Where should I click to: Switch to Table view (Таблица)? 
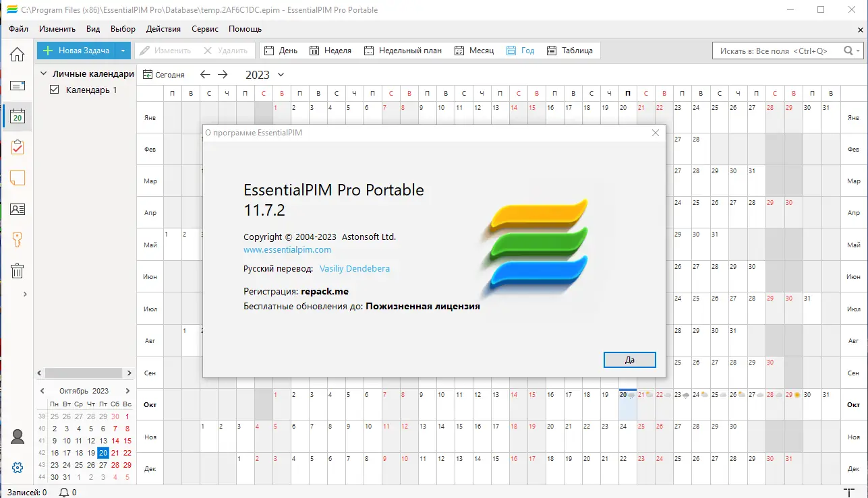(570, 51)
